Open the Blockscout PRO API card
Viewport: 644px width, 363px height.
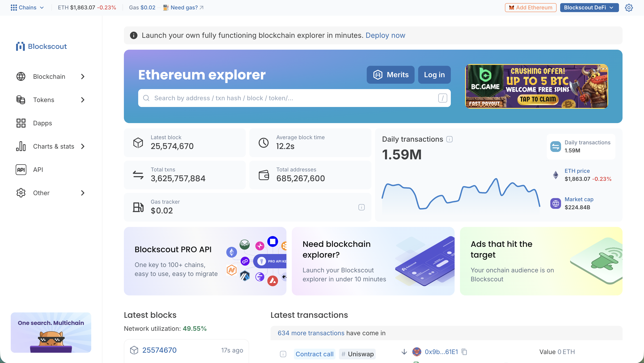pyautogui.click(x=205, y=261)
